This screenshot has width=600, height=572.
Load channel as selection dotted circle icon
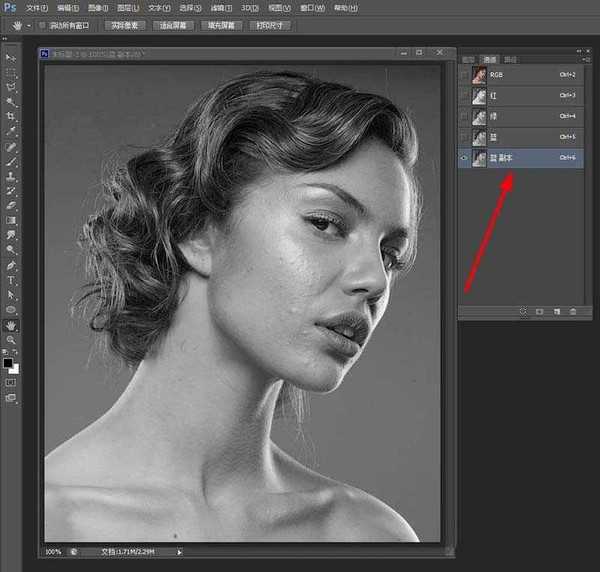click(x=522, y=312)
